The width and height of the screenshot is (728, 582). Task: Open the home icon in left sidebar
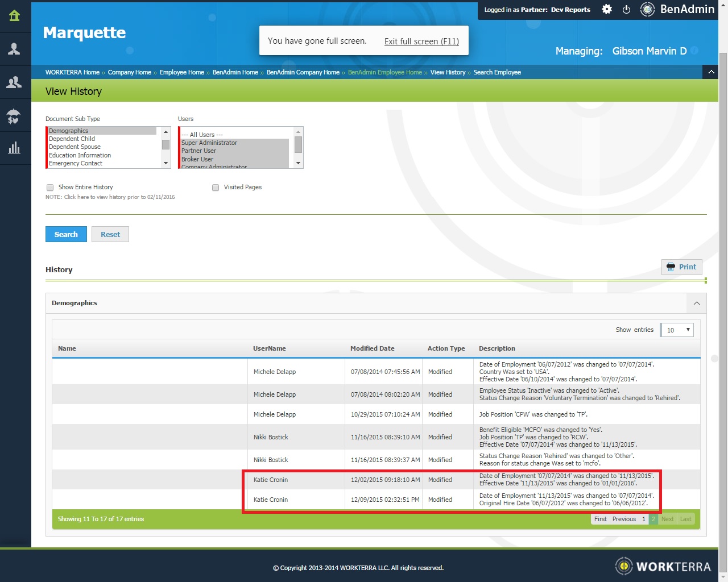(15, 16)
